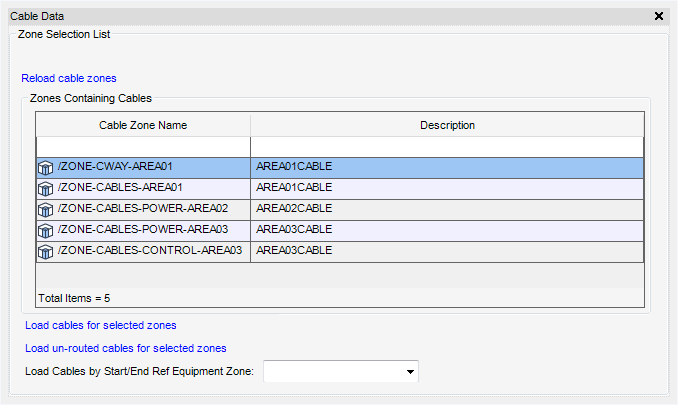Click AREA03CABLE description in the POWER-AREA03 row
The width and height of the screenshot is (678, 405).
294,230
